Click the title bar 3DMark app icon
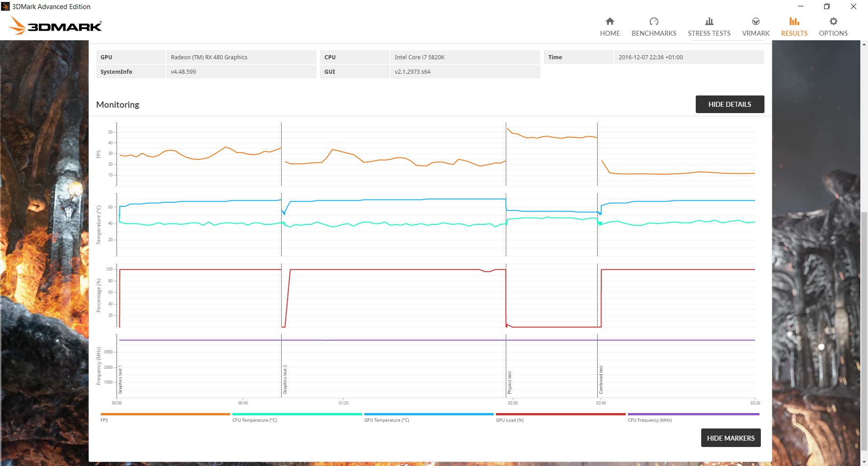The image size is (868, 466). tap(5, 6)
